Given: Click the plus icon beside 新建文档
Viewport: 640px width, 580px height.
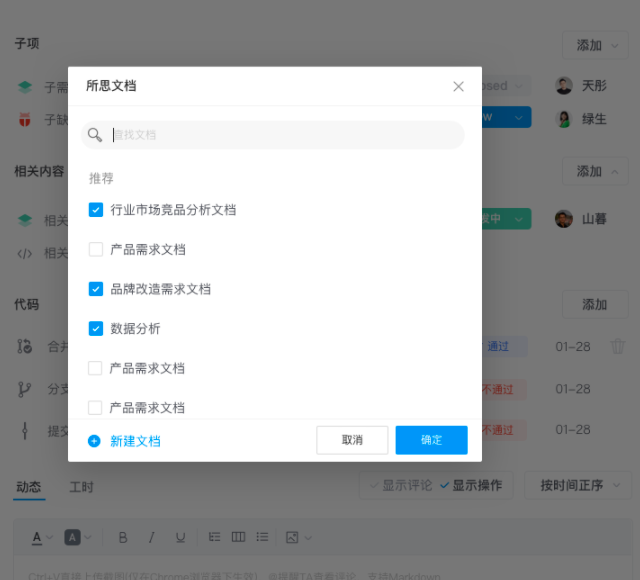Looking at the screenshot, I should 94,441.
